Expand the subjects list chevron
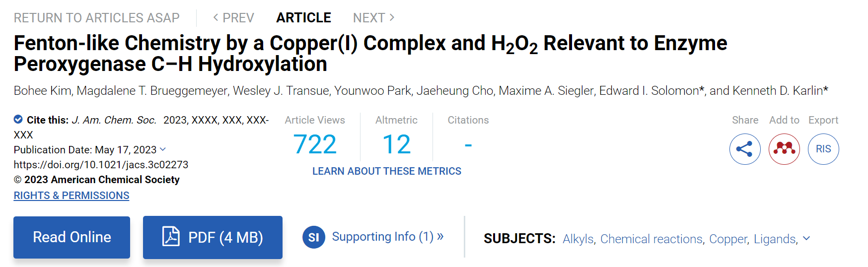The image size is (868, 267). [x=806, y=238]
